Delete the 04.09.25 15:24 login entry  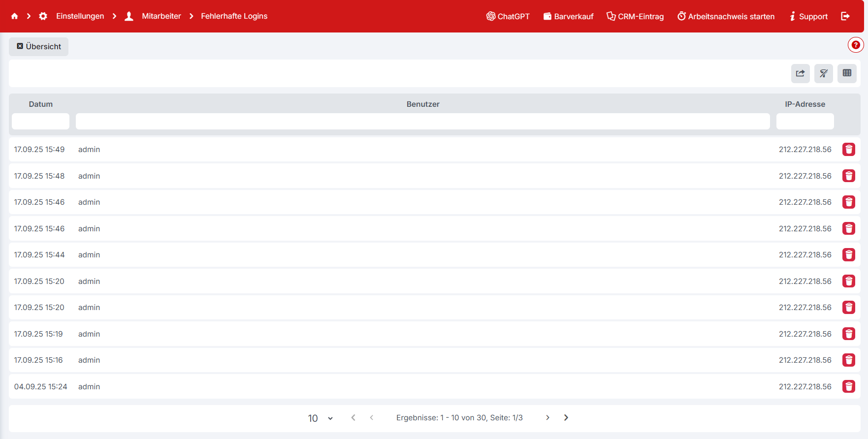coord(848,387)
